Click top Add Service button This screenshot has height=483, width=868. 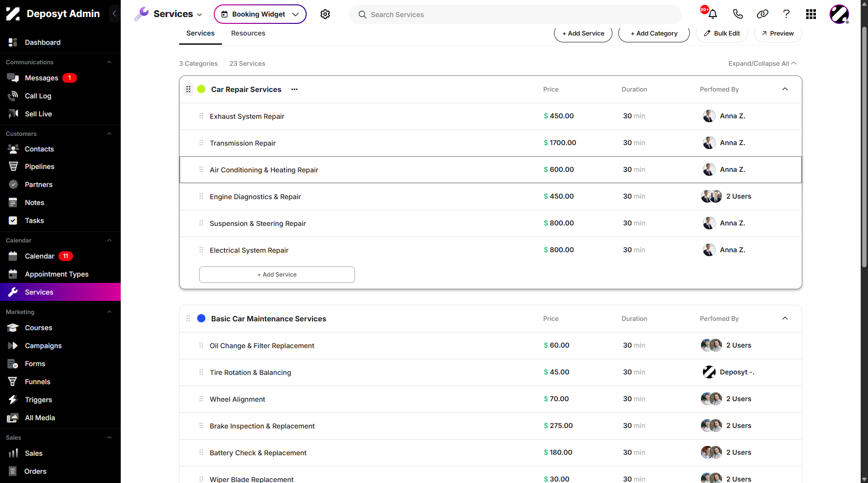click(x=583, y=33)
